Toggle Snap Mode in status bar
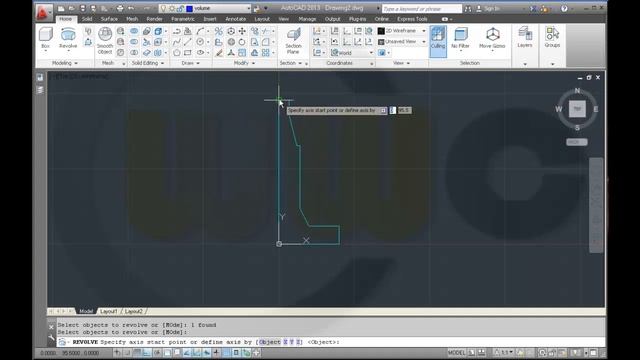The width and height of the screenshot is (640, 360). pos(127,353)
